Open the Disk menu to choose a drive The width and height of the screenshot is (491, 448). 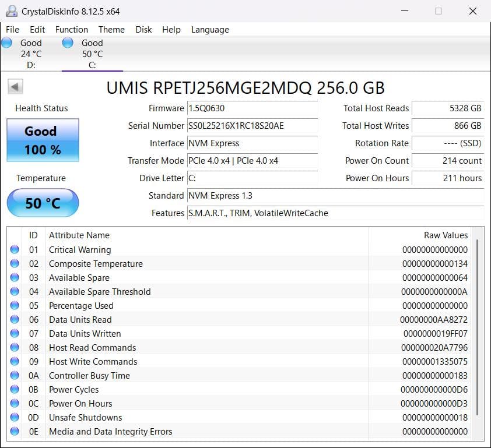pyautogui.click(x=143, y=29)
